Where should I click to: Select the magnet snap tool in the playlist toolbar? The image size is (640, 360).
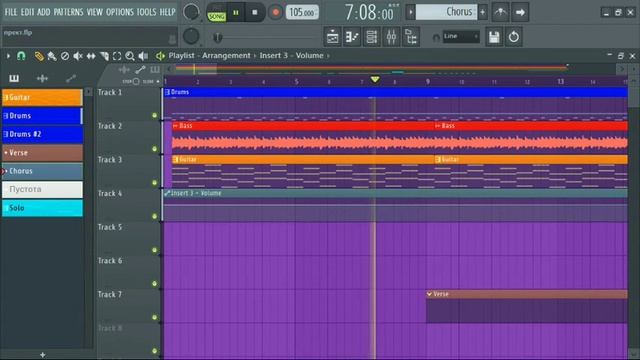click(x=21, y=56)
